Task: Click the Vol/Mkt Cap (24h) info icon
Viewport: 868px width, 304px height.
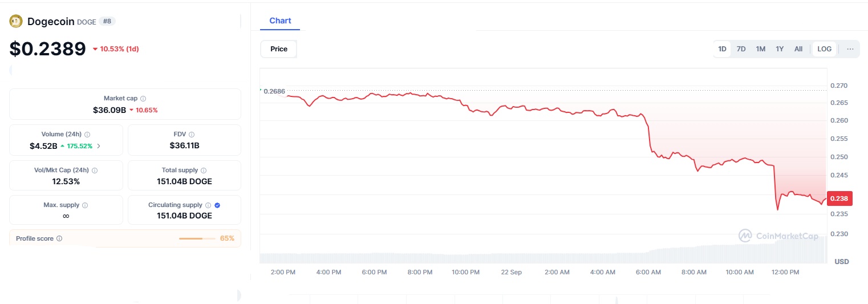Action: (95, 171)
